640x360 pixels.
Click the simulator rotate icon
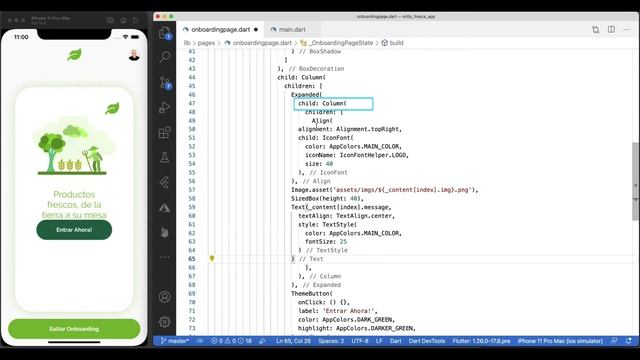tap(136, 20)
